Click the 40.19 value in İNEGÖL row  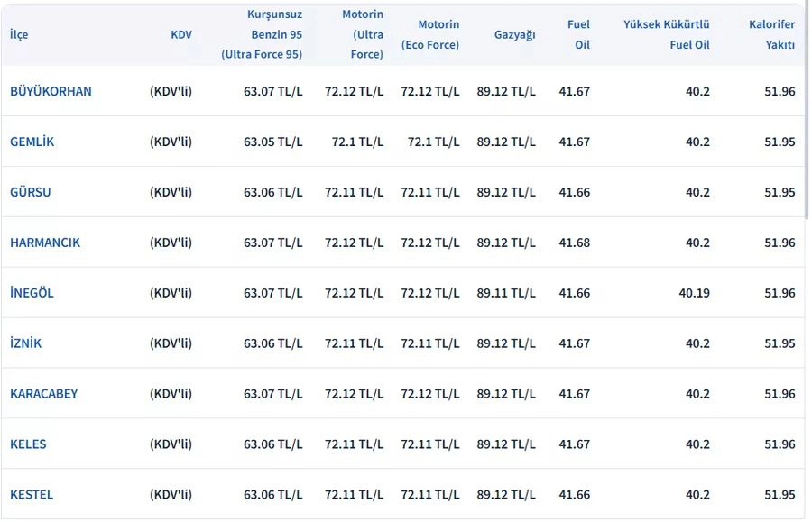(x=692, y=293)
